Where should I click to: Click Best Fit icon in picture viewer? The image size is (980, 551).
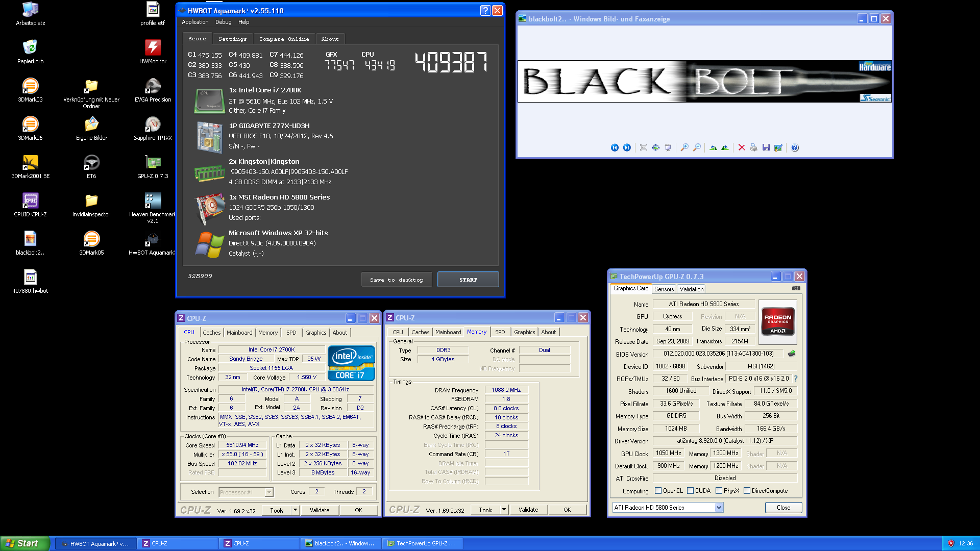[x=644, y=147]
